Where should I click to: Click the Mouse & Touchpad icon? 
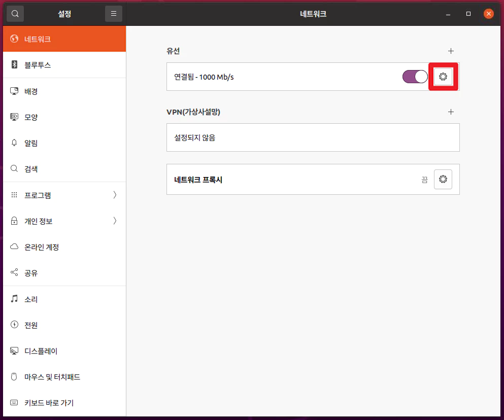pyautogui.click(x=14, y=376)
